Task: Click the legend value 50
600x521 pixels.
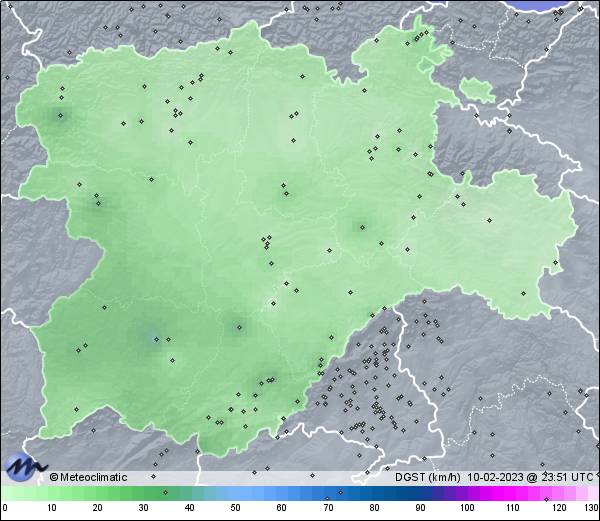Action: pyautogui.click(x=235, y=508)
